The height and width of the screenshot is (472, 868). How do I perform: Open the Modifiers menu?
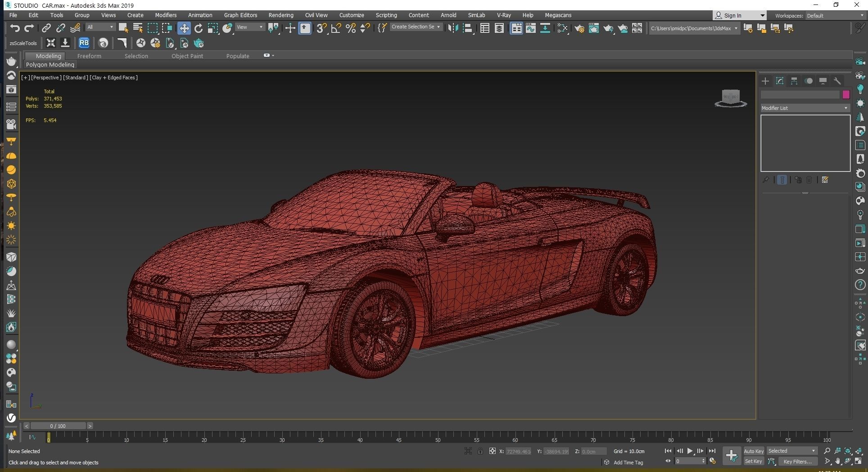(x=166, y=15)
